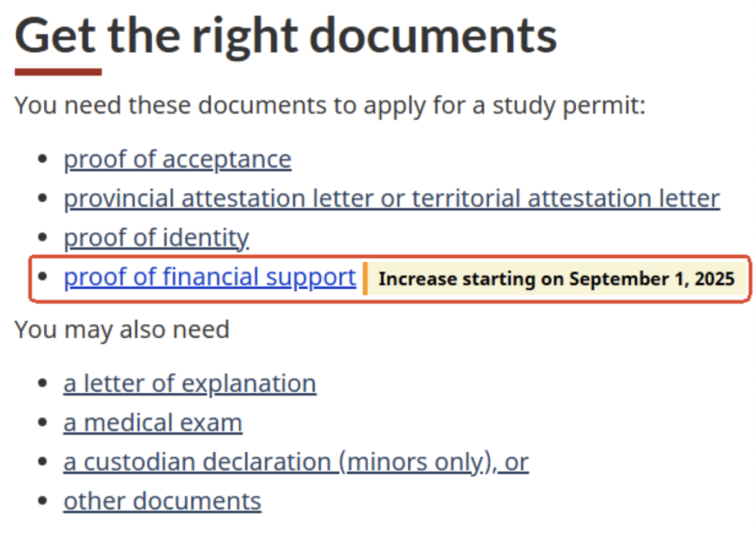Click the "Get the right documents" heading
Viewport: 756px width, 536px height.
(x=285, y=36)
